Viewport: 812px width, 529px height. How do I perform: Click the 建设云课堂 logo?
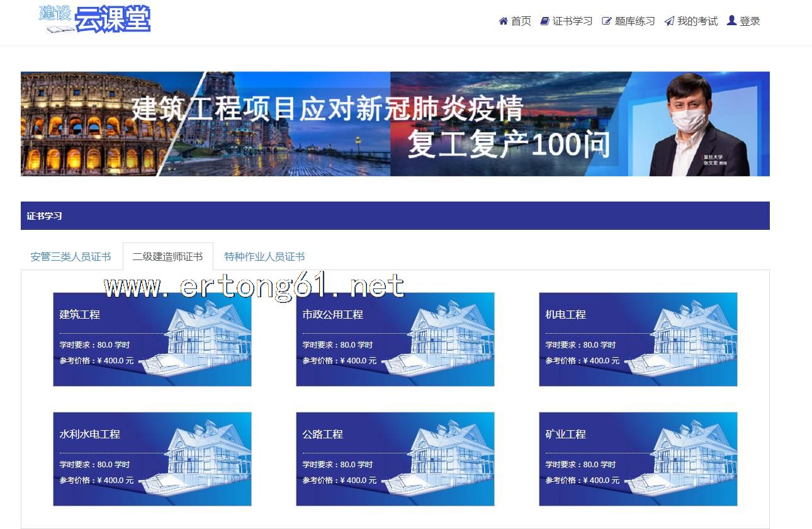tap(94, 19)
